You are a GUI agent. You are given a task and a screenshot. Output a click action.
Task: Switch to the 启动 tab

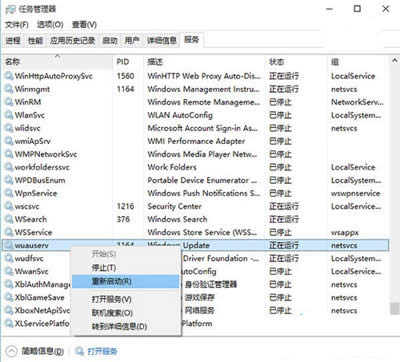[110, 41]
